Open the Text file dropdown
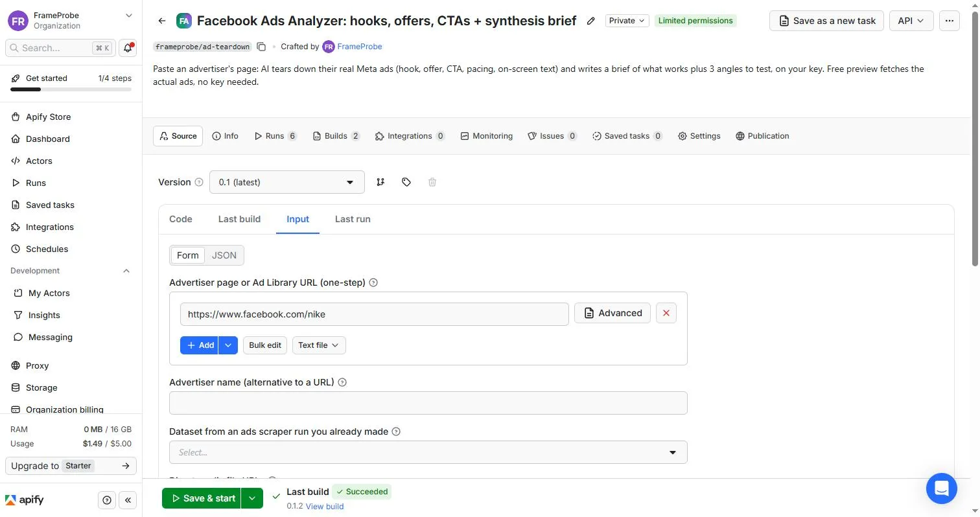The height and width of the screenshot is (517, 980). [x=319, y=345]
